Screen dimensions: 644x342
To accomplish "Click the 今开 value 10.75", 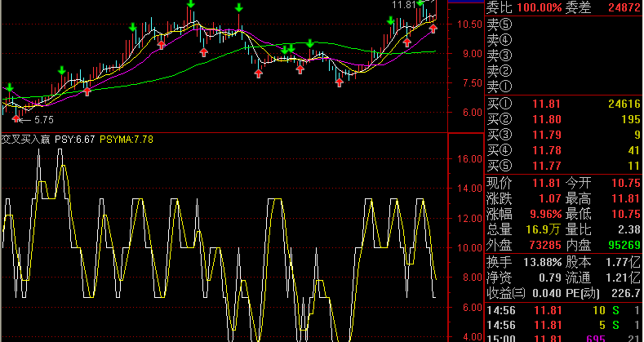I will coord(626,183).
